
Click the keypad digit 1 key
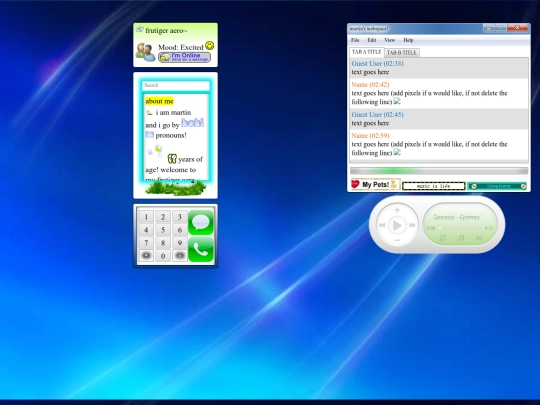click(146, 217)
